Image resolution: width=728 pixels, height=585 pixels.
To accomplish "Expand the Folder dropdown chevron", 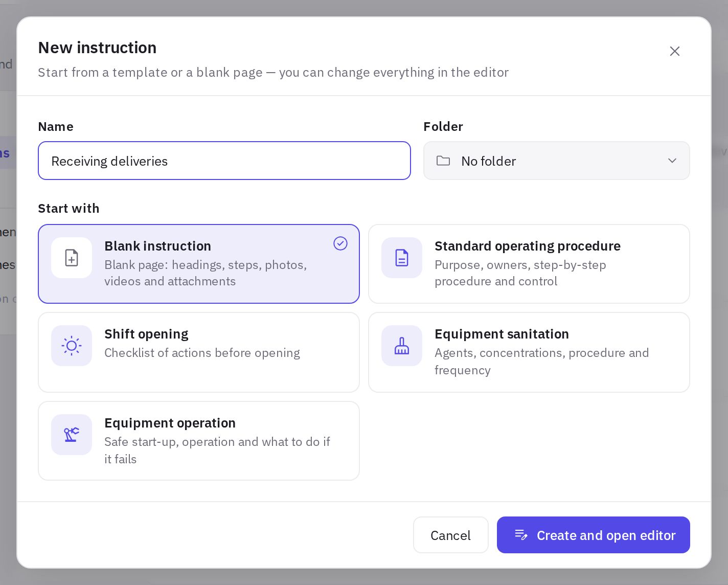I will coord(672,161).
